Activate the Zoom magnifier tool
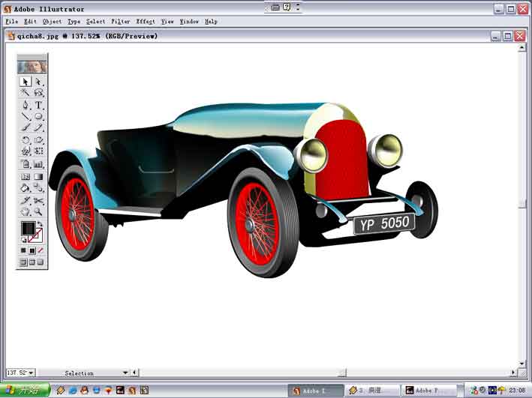Screen dimensions: 532x398 pos(38,212)
